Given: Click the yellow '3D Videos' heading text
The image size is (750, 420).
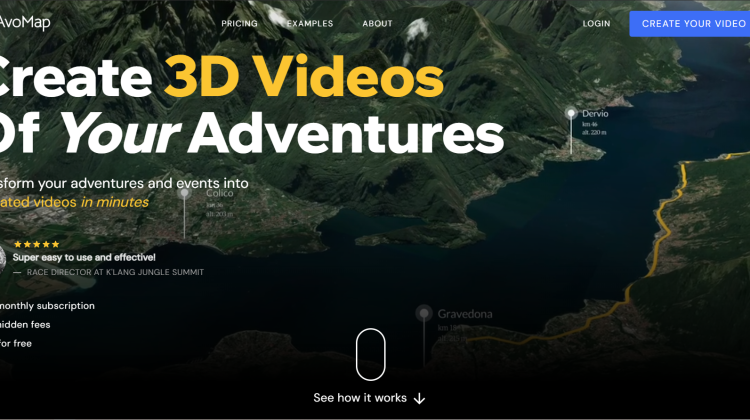Looking at the screenshot, I should coord(303,77).
